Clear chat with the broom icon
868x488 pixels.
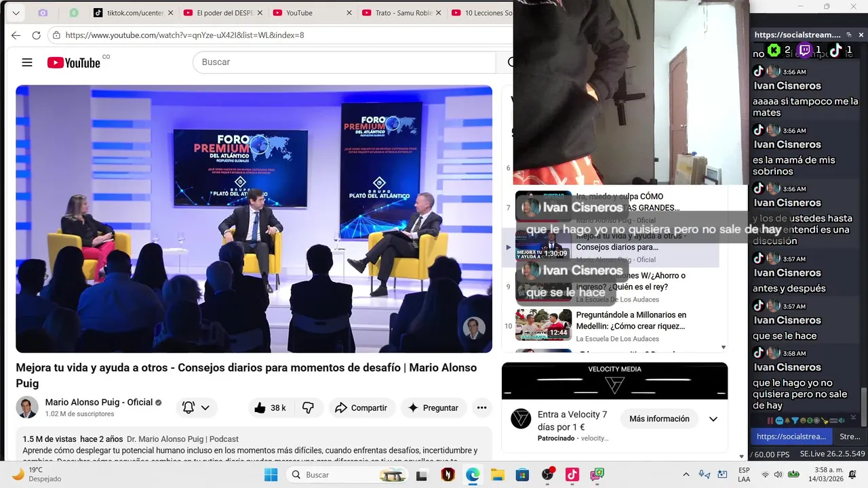coord(825,421)
